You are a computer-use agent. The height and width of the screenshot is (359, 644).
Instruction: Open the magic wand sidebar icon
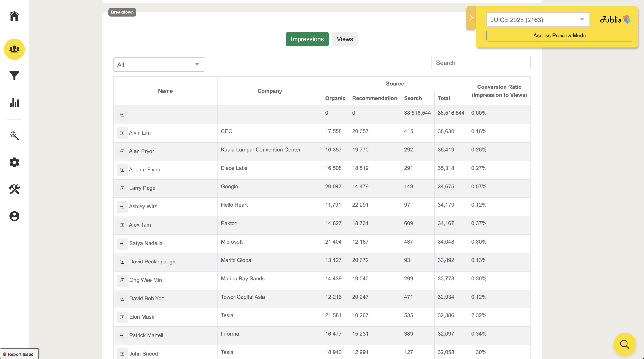[14, 135]
